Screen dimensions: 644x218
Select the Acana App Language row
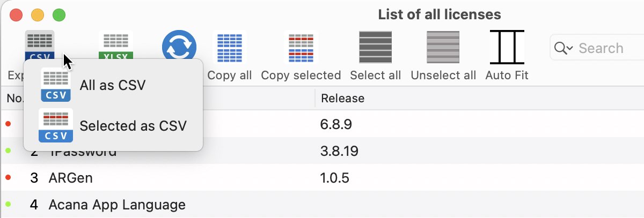[x=322, y=204]
